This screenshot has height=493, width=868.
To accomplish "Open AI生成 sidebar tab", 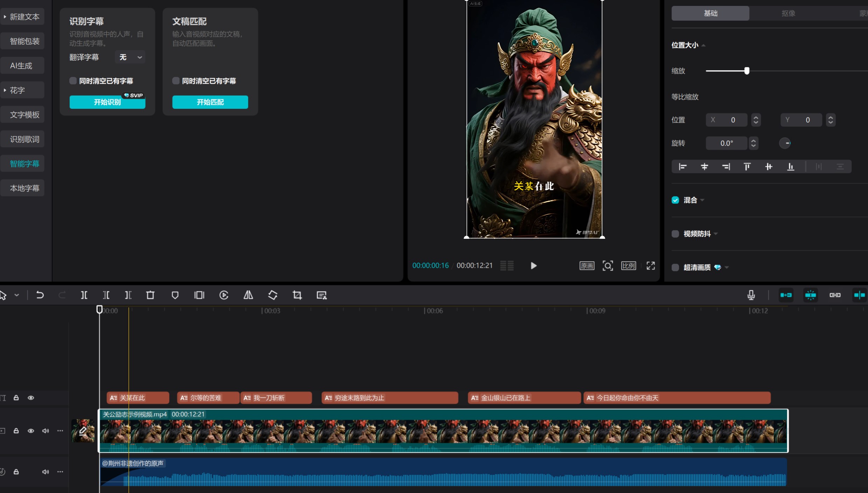I will pos(22,66).
